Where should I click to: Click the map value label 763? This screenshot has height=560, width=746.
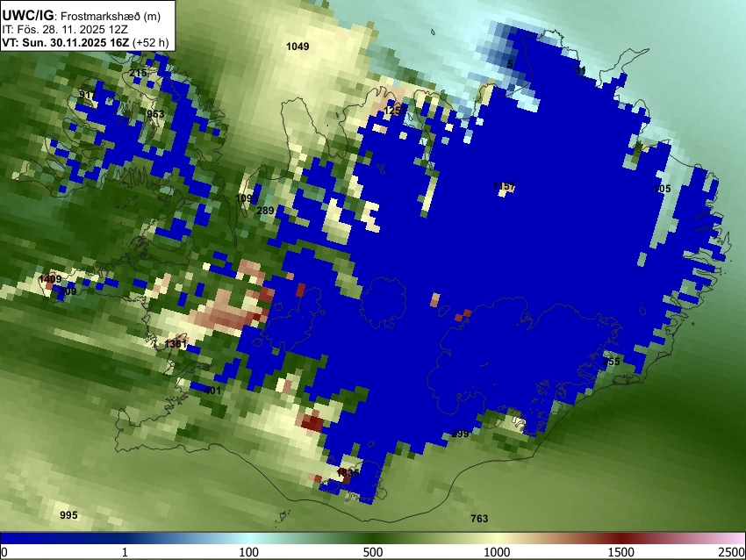click(x=479, y=519)
